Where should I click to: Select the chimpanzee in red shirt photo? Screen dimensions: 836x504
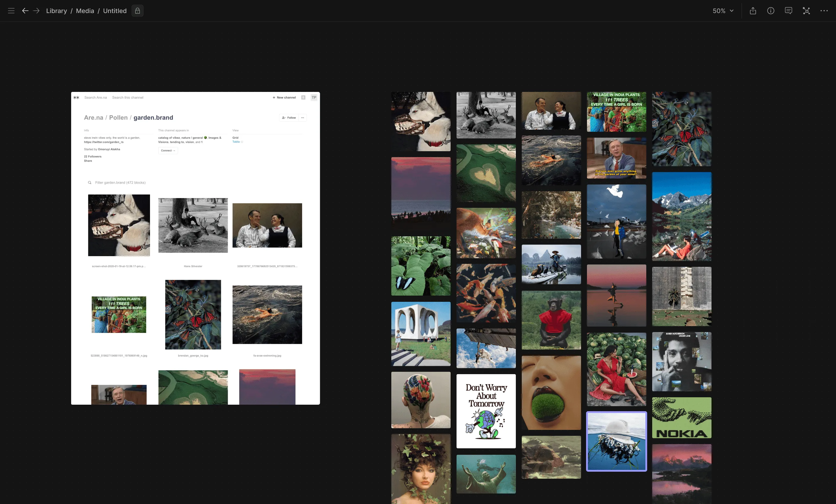pos(551,320)
